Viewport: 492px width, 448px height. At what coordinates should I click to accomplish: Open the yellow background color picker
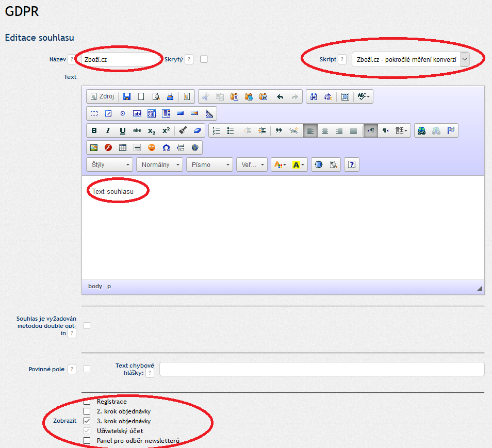click(299, 164)
